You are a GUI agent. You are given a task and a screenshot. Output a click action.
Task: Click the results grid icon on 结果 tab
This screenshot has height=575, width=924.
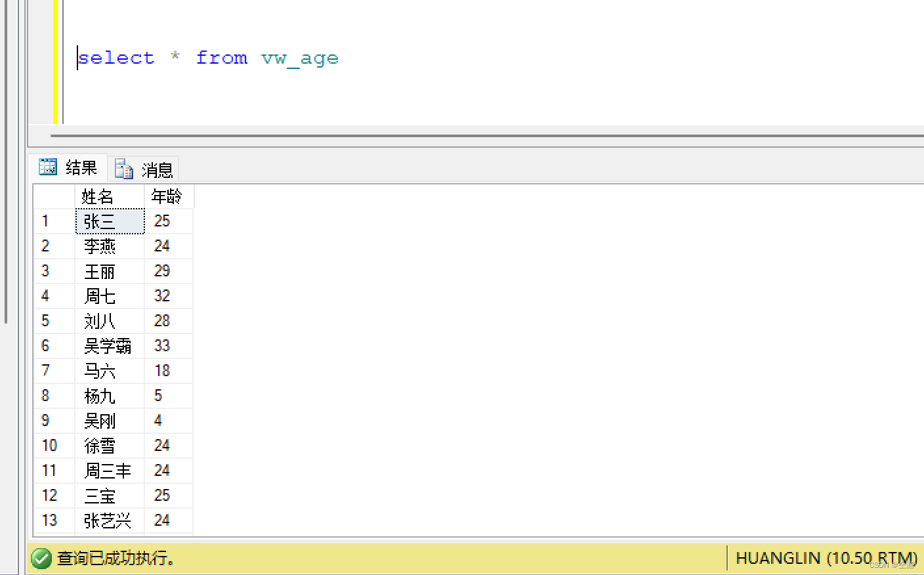pyautogui.click(x=48, y=167)
